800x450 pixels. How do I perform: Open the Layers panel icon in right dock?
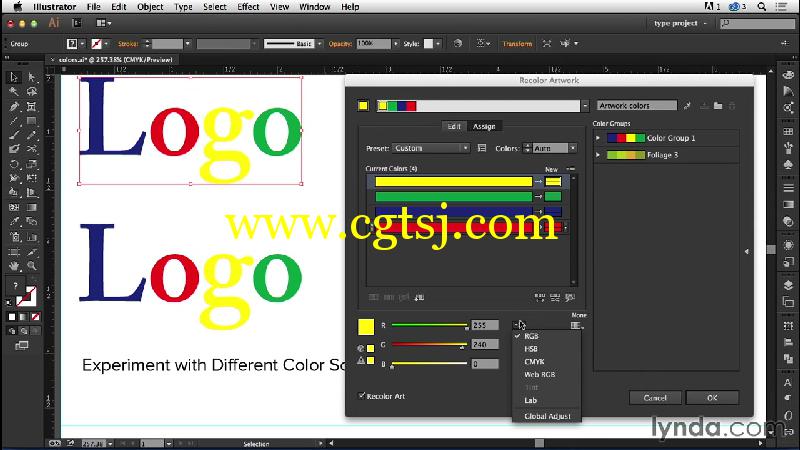[x=788, y=285]
